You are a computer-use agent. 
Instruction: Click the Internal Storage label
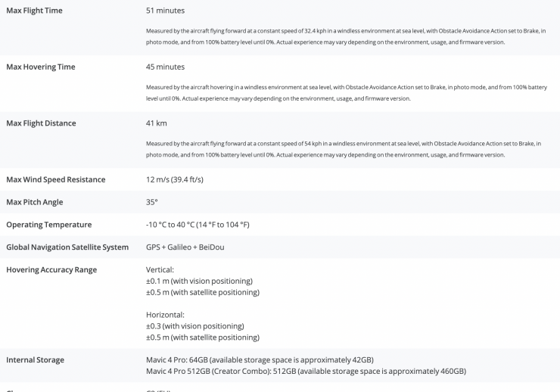pyautogui.click(x=35, y=359)
